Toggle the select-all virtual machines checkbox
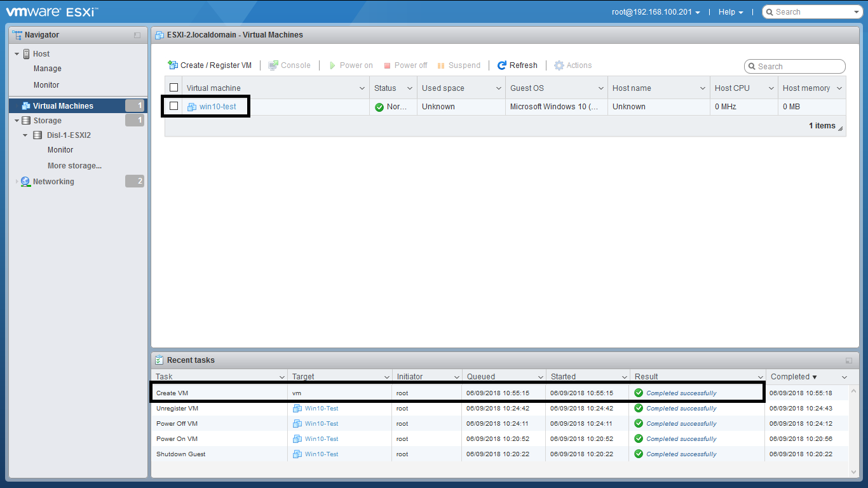Screen dimensions: 868x488 click(x=173, y=88)
